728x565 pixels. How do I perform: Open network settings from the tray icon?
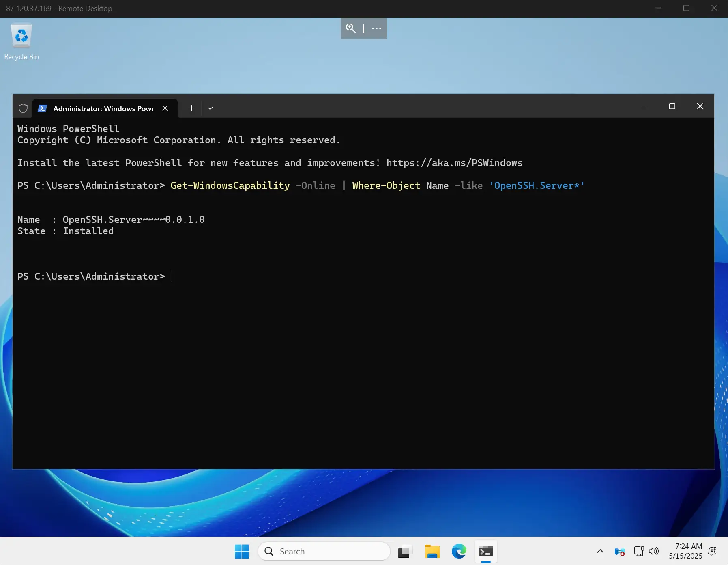point(639,551)
